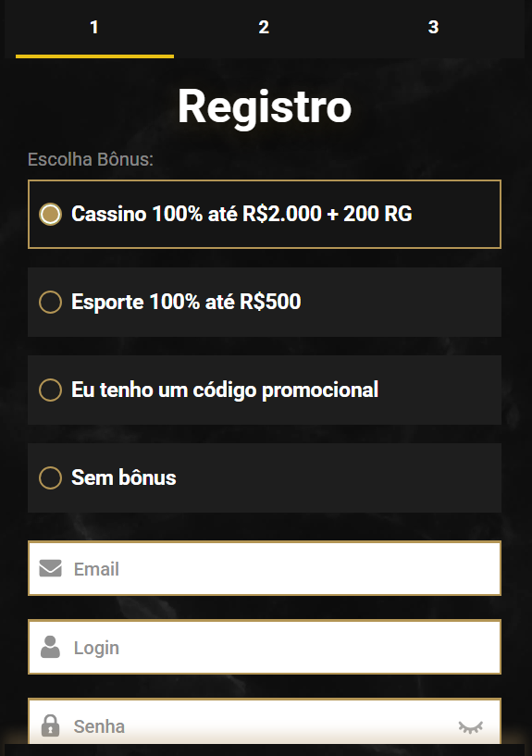Choose the promotional code radio circle
This screenshot has height=756, width=532.
click(50, 390)
